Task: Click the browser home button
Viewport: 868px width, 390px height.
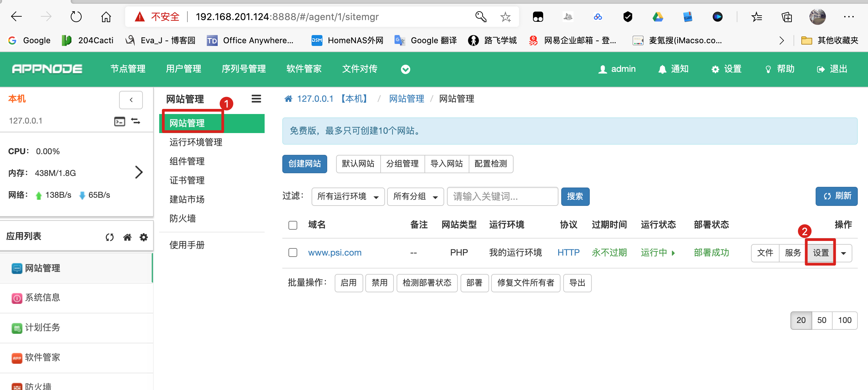Action: 106,17
